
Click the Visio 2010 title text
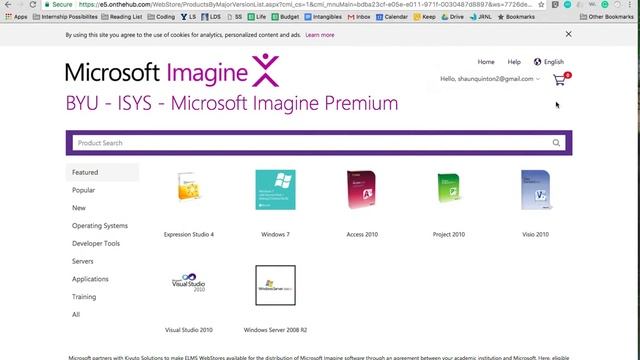(536, 235)
